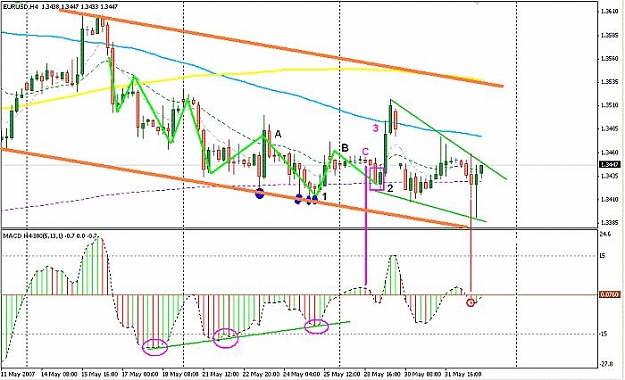Click the 28 May 16:00 time label
Screen dimensions: 625x380
pyautogui.click(x=382, y=375)
